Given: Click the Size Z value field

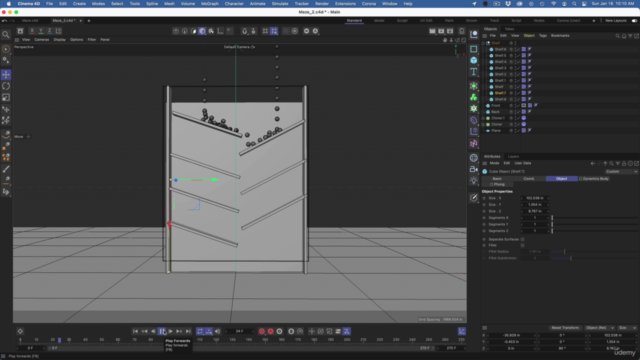Looking at the screenshot, I should point(534,211).
